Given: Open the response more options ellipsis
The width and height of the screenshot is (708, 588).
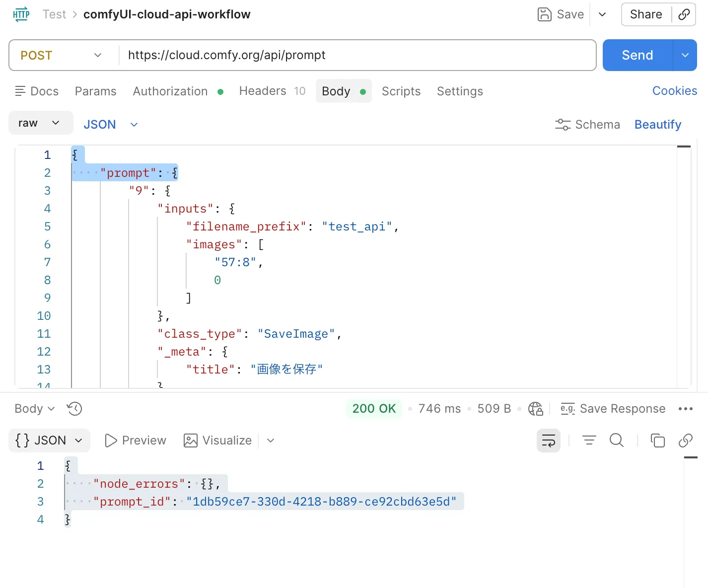Looking at the screenshot, I should (x=686, y=409).
